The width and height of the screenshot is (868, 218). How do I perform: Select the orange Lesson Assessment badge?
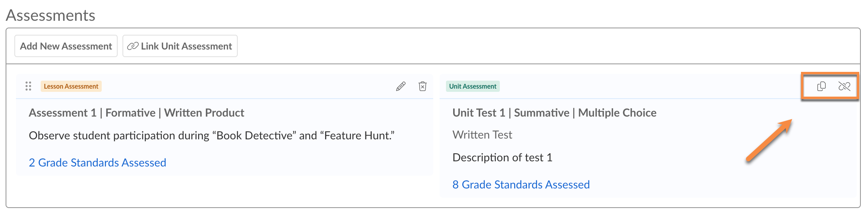point(71,86)
